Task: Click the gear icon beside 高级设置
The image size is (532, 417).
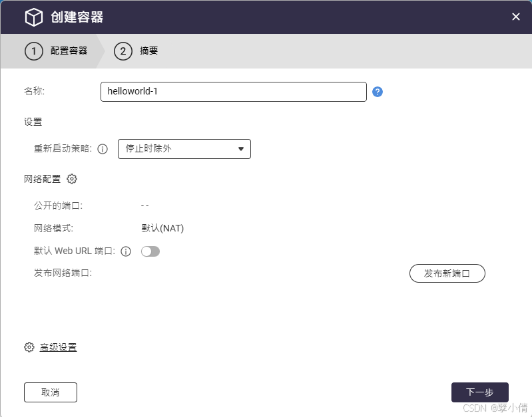Action: 29,347
